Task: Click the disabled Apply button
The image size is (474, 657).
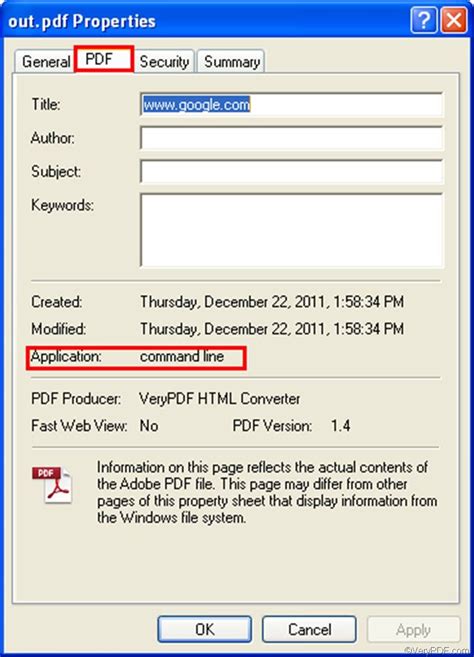Action: (x=414, y=629)
